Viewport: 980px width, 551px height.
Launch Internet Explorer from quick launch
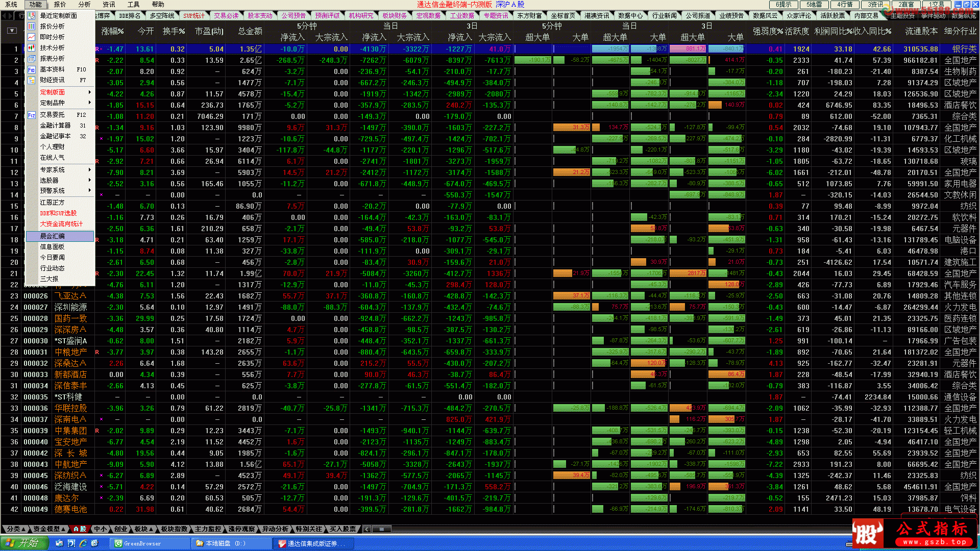[83, 543]
